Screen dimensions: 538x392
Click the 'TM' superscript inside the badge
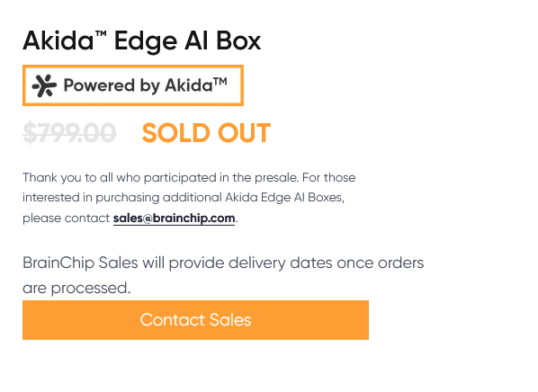(220, 82)
